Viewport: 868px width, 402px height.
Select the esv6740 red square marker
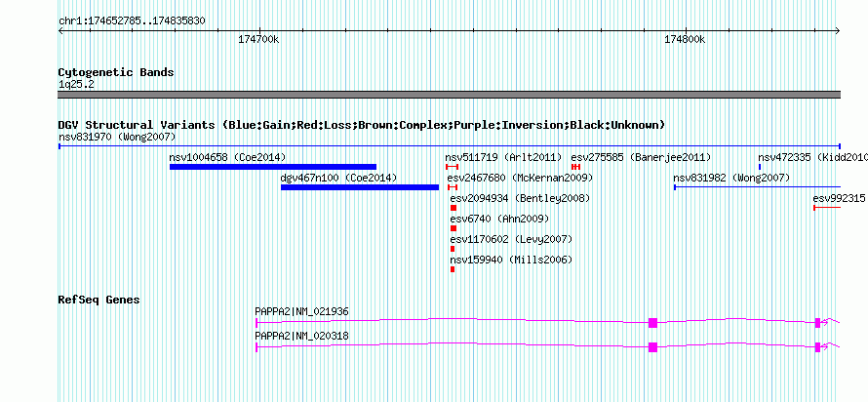point(454,228)
